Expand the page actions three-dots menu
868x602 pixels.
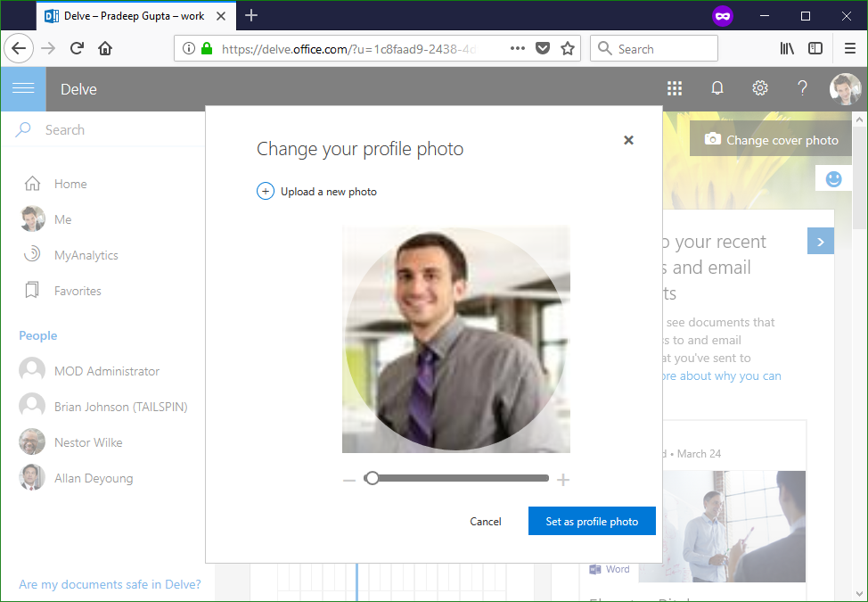[x=517, y=49]
